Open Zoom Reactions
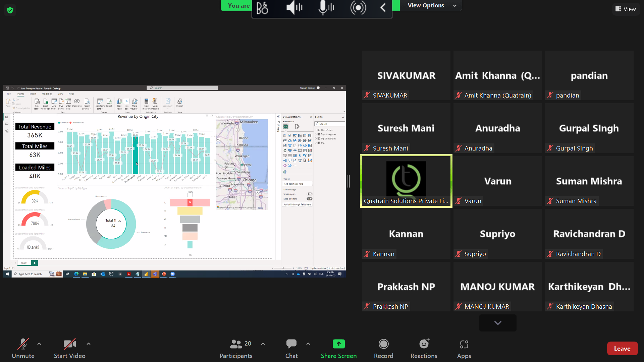This screenshot has height=362, width=644. coord(424,349)
